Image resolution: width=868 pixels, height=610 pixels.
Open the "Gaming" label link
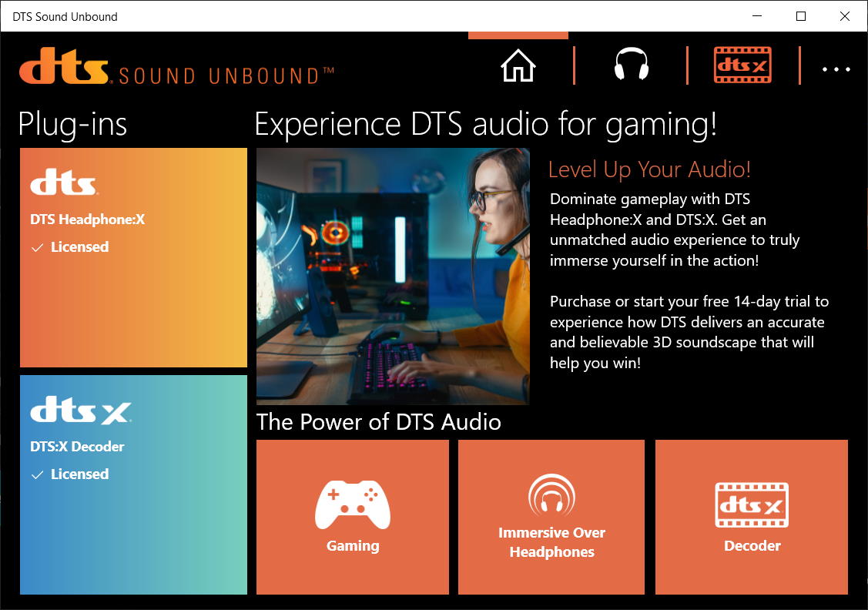click(353, 546)
